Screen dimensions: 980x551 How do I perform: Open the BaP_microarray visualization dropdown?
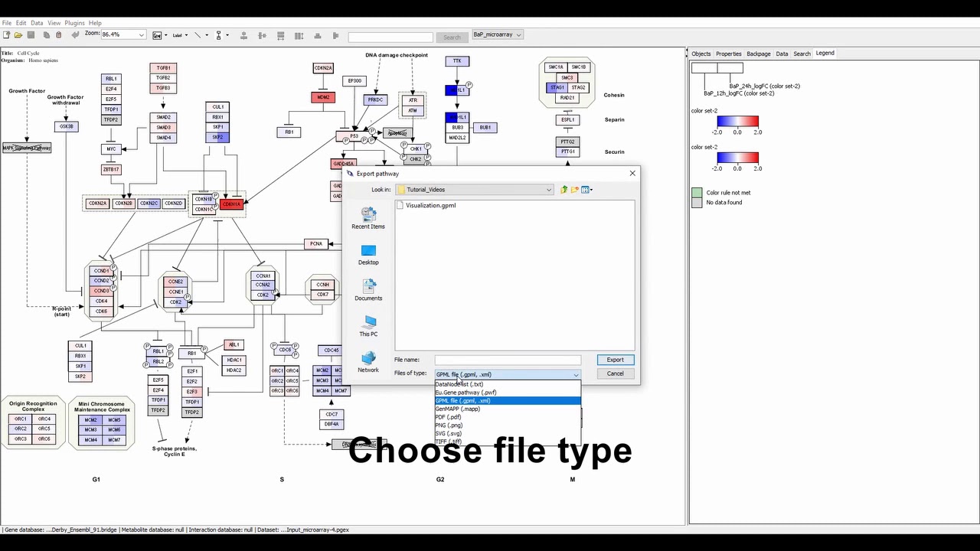click(498, 34)
